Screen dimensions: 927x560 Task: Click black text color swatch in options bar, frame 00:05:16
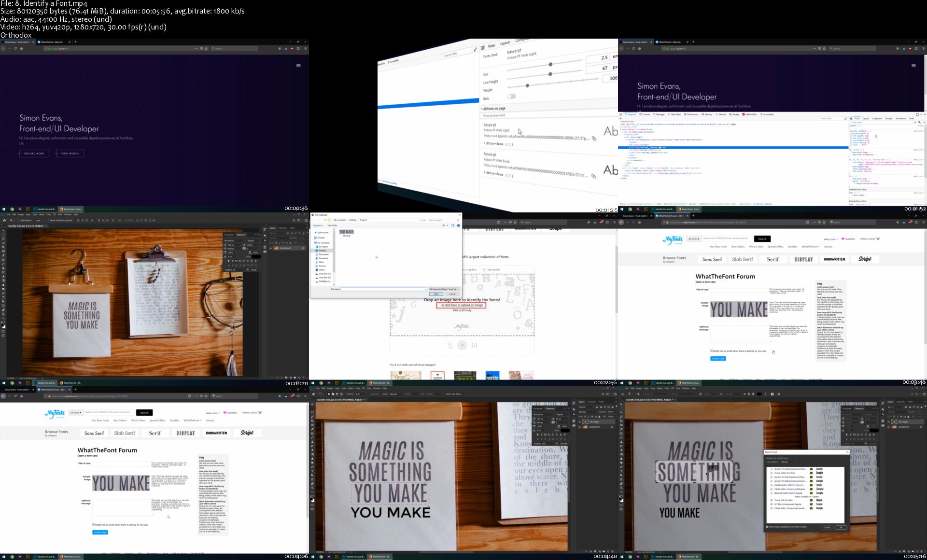coord(759,394)
